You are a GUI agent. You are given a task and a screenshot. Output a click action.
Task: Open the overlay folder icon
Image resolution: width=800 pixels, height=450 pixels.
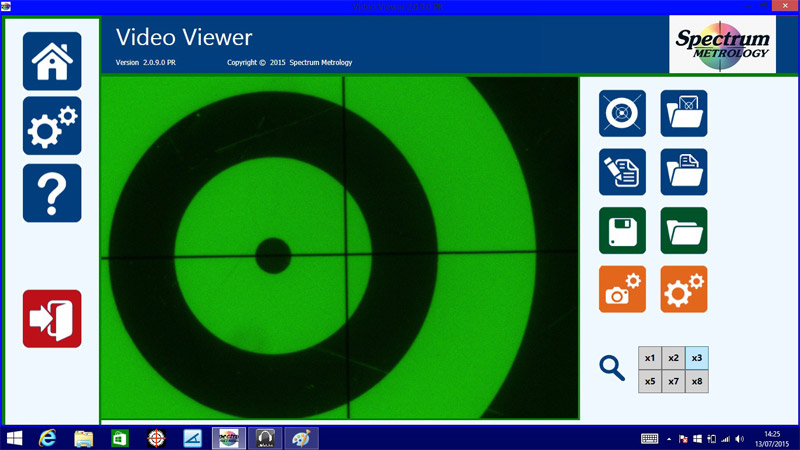[684, 113]
